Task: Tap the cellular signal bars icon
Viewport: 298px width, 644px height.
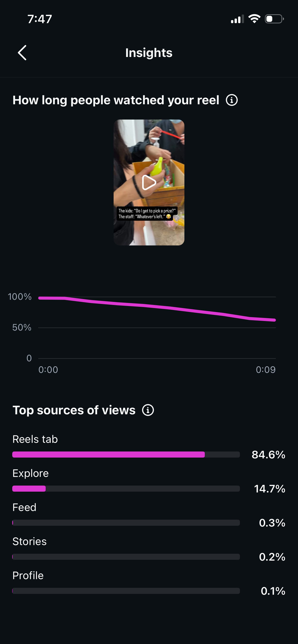Action: coord(237,19)
